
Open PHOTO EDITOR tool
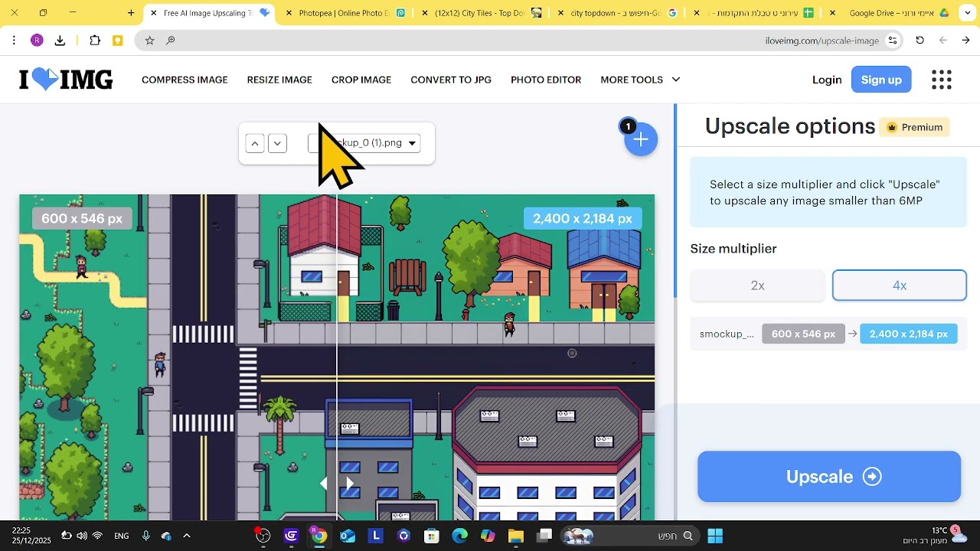click(x=546, y=80)
